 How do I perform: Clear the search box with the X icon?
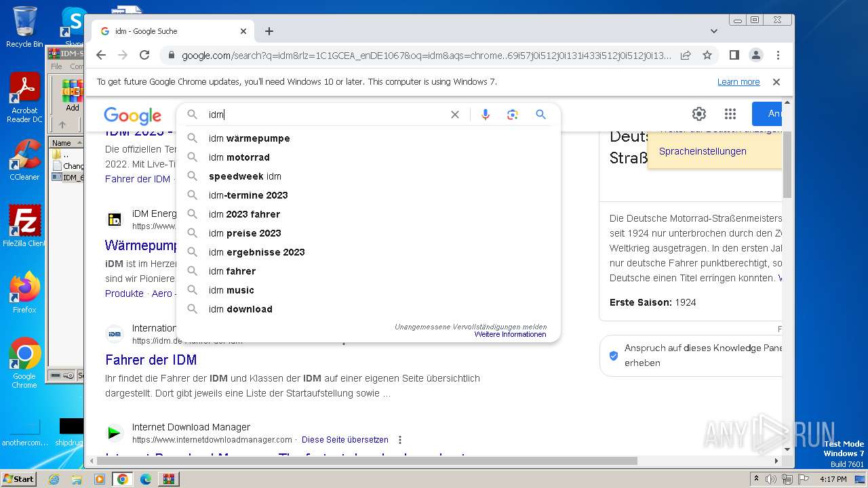pos(455,115)
